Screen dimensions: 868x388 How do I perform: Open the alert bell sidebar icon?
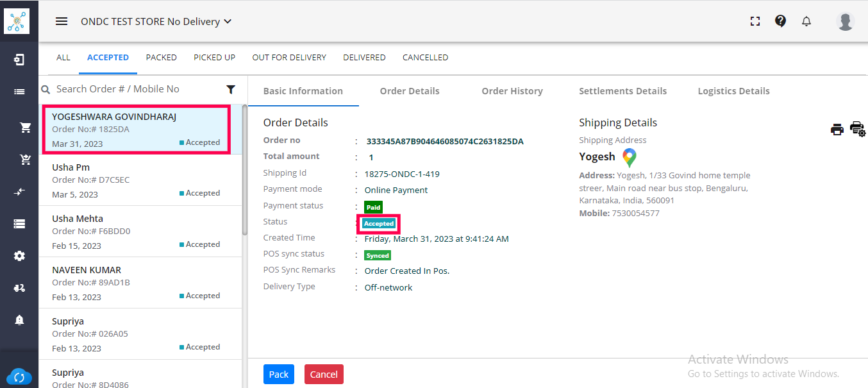(19, 319)
